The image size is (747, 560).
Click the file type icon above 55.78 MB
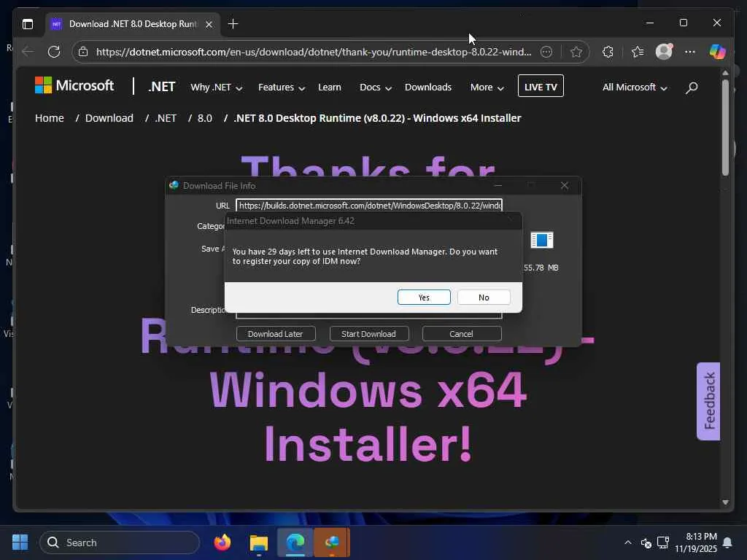[x=542, y=240]
